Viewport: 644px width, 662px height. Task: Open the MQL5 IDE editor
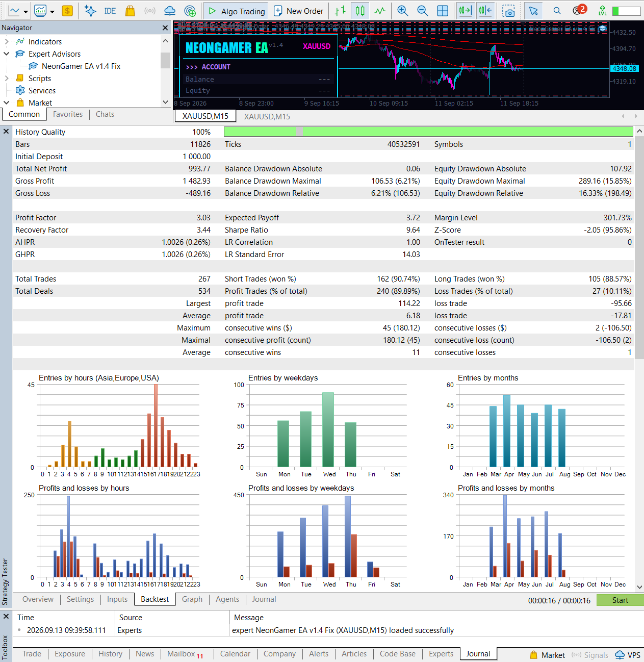click(110, 11)
